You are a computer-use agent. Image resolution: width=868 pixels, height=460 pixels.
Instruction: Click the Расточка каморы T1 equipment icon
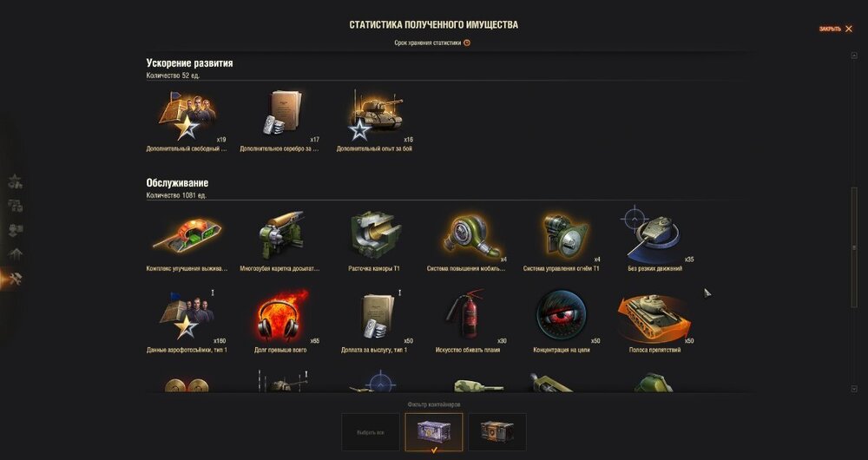[375, 234]
